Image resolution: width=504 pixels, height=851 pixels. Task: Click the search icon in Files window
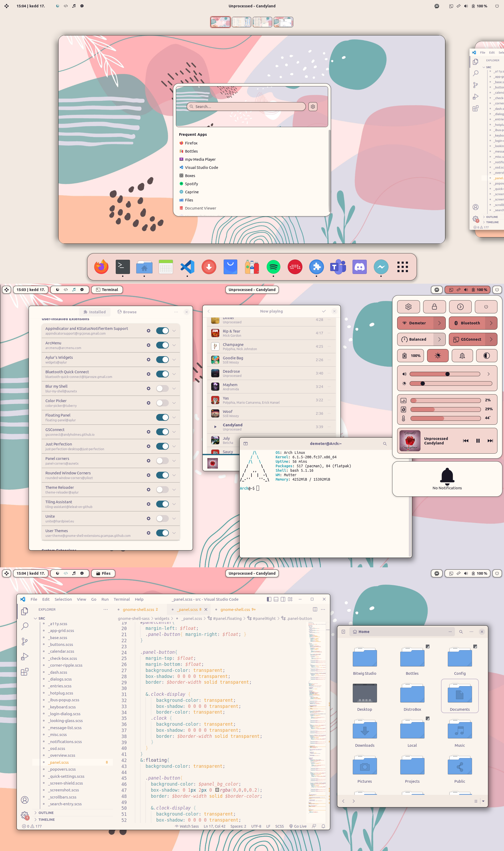click(x=461, y=631)
